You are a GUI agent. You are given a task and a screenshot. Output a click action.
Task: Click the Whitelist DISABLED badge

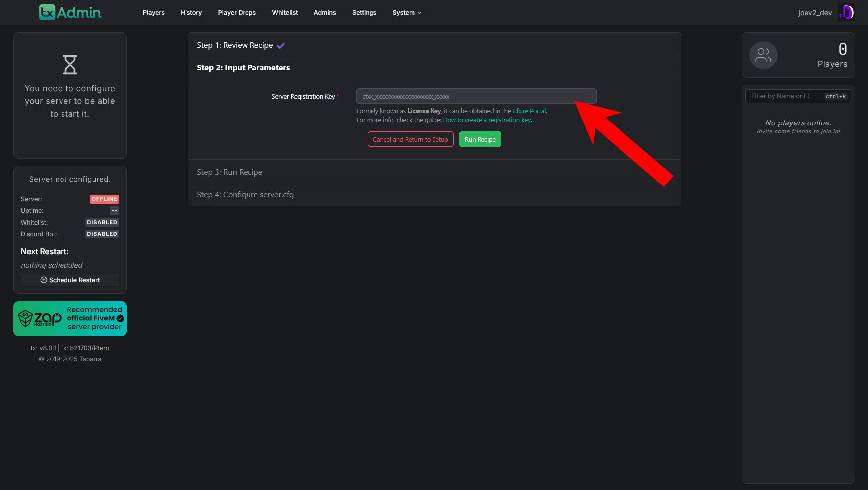coord(102,222)
